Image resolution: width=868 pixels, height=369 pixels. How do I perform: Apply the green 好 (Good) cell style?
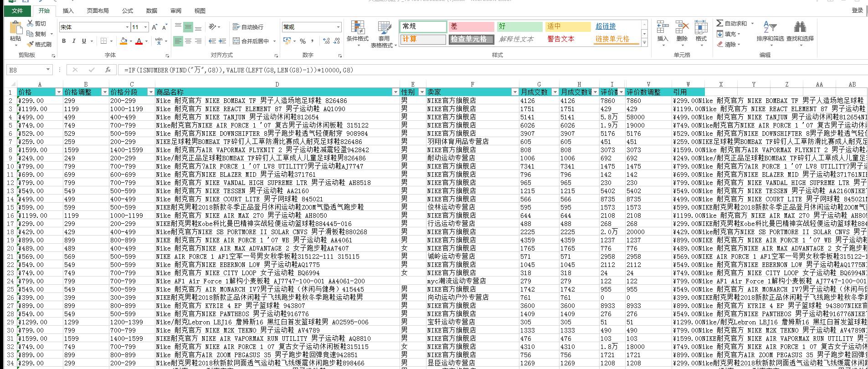pos(519,26)
